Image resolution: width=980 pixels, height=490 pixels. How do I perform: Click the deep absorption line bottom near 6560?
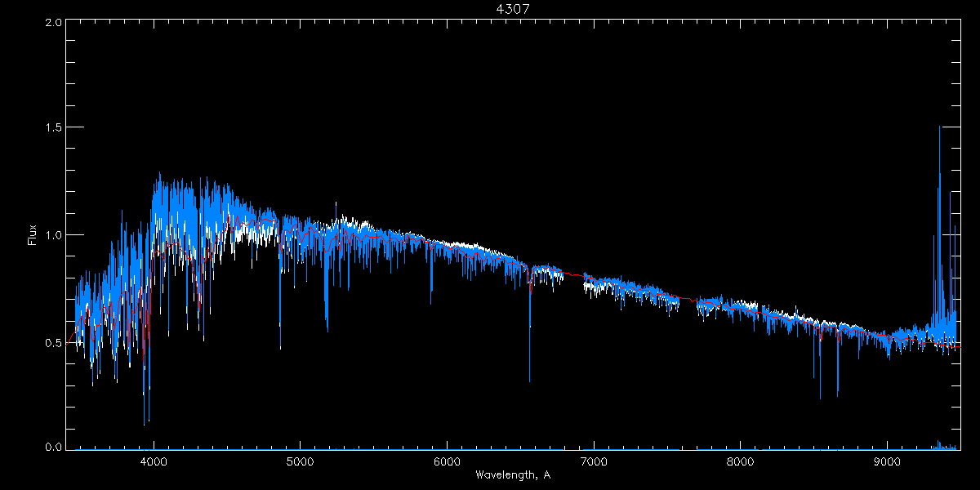pyautogui.click(x=529, y=379)
